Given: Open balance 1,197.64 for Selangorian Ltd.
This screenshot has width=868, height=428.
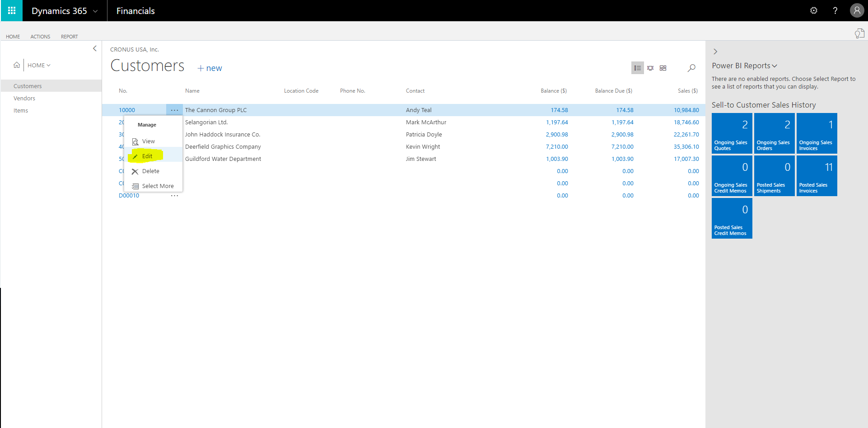Looking at the screenshot, I should click(x=557, y=122).
